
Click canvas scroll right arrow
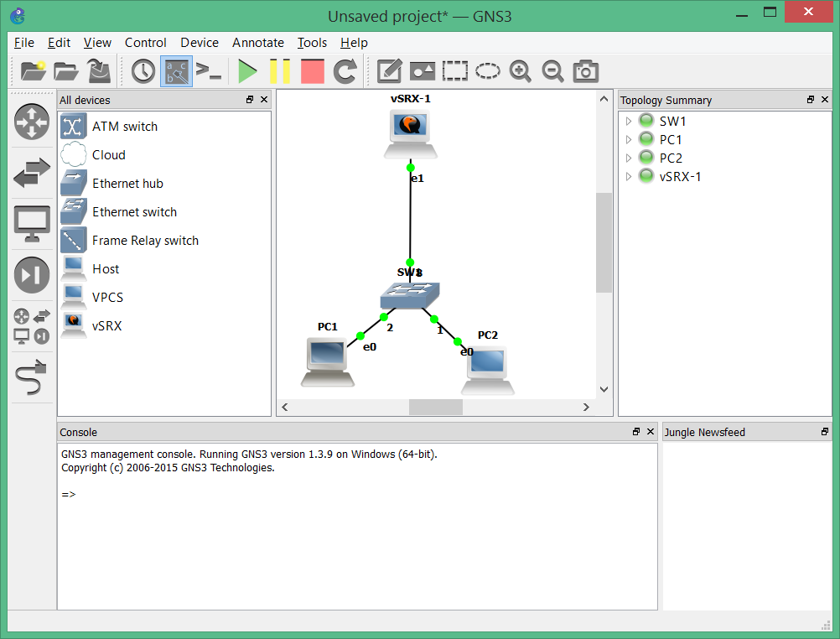point(586,407)
